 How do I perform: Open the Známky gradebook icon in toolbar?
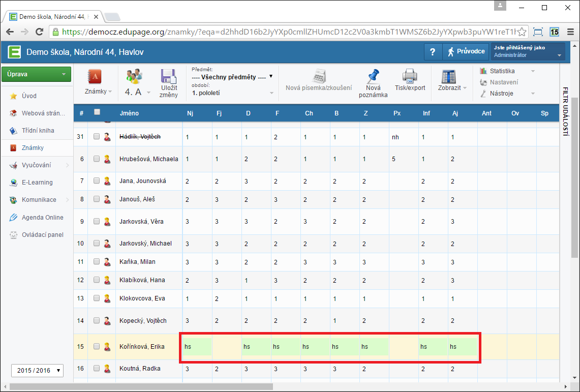point(95,77)
